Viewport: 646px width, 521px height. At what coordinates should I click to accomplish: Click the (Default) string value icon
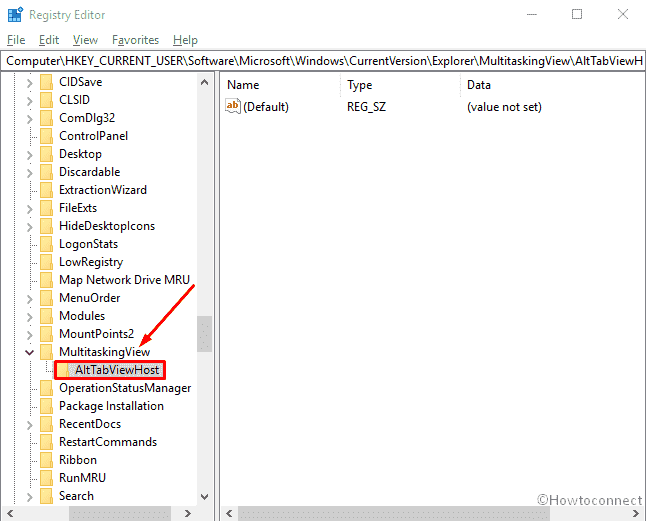tap(233, 106)
